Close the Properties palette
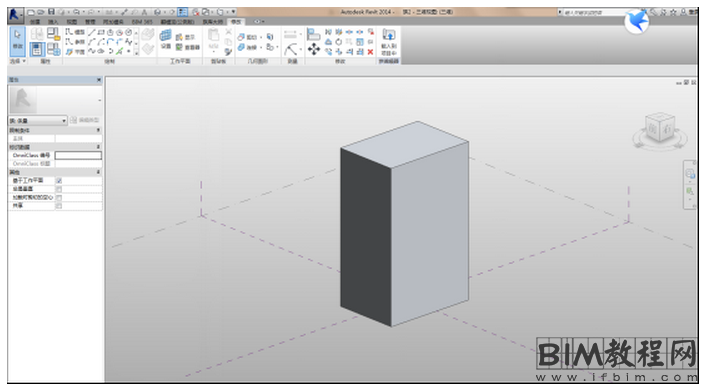This screenshot has width=704, height=386. coord(99,80)
